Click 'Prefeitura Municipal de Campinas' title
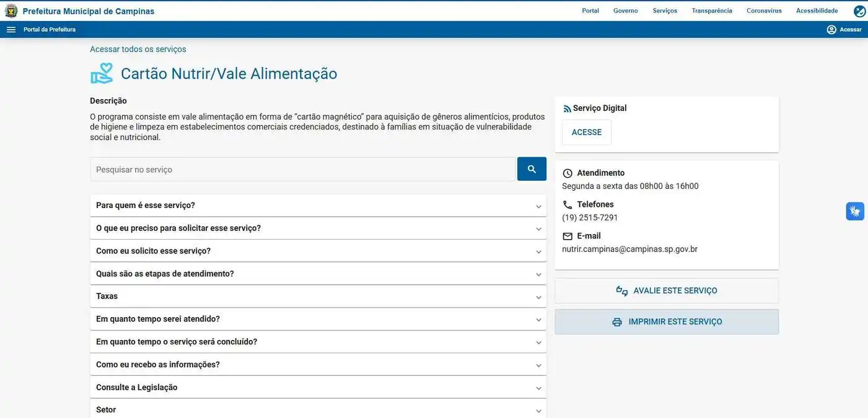 (89, 11)
